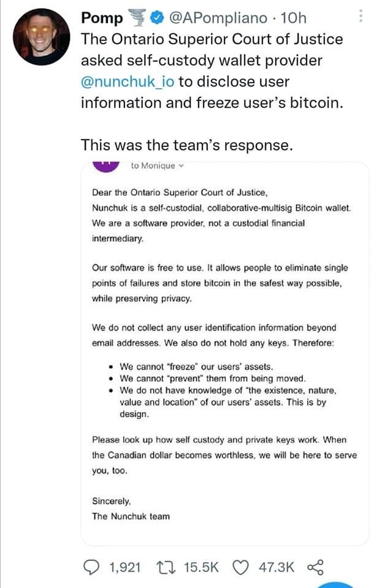This screenshot has width=382, height=588.
Task: Open the @nunchuk_io mention link
Action: (x=128, y=81)
